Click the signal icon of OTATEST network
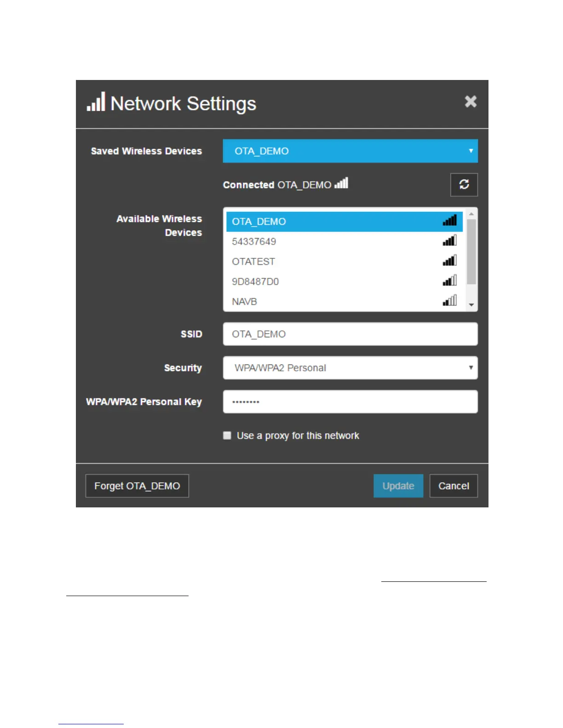 [x=449, y=261]
